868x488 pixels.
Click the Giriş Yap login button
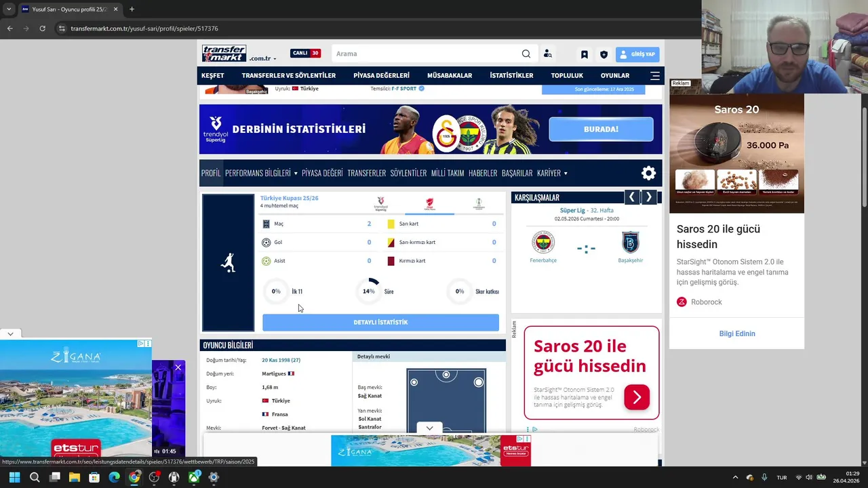pos(637,54)
